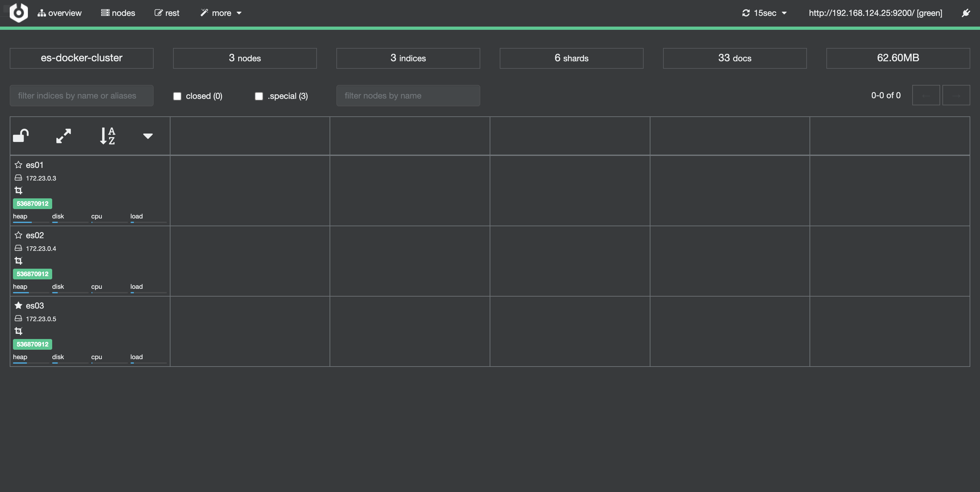The height and width of the screenshot is (492, 980).
Task: Click the star icon next to es01
Action: pos(18,165)
